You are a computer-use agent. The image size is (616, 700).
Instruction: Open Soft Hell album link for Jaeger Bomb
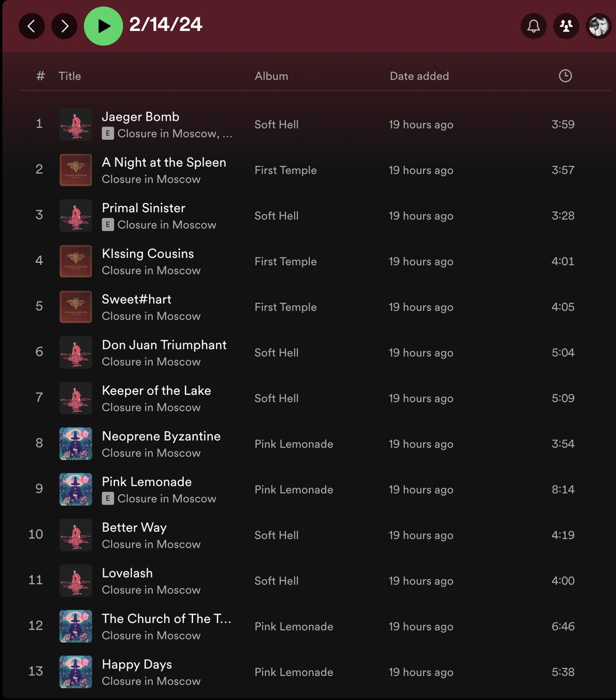click(276, 124)
